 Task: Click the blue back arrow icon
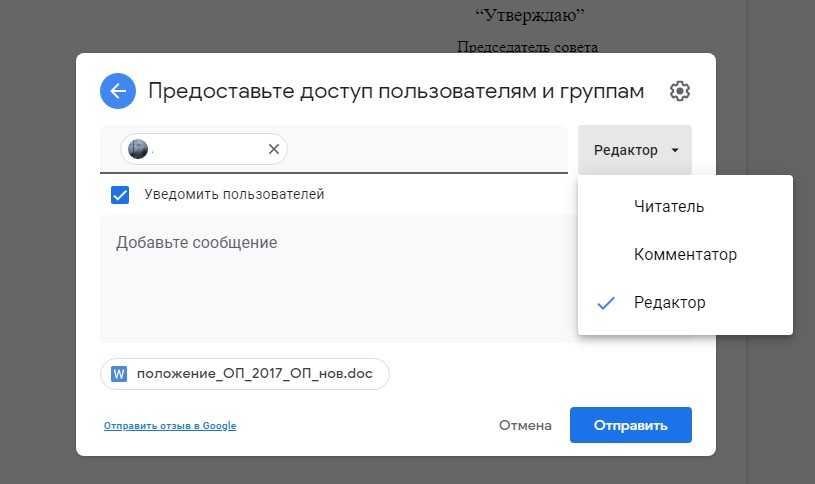click(118, 92)
